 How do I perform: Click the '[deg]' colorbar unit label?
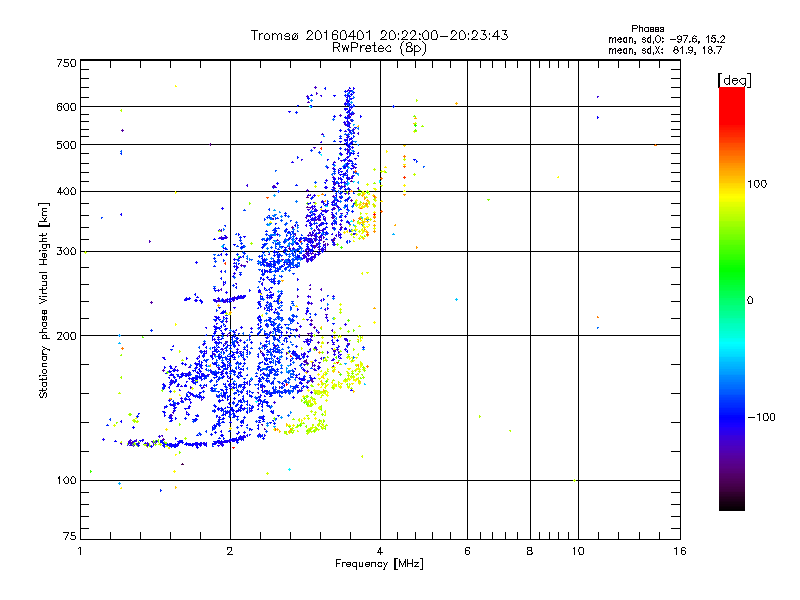tap(734, 80)
